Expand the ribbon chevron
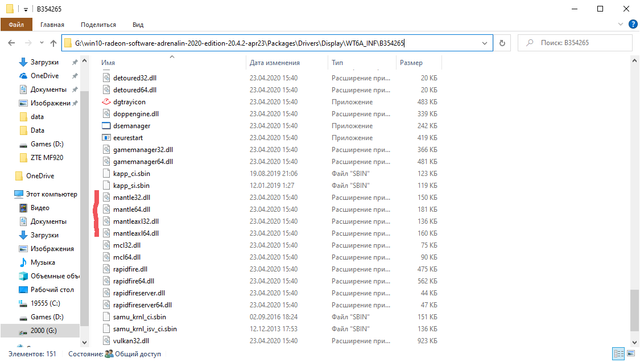 [x=620, y=24]
